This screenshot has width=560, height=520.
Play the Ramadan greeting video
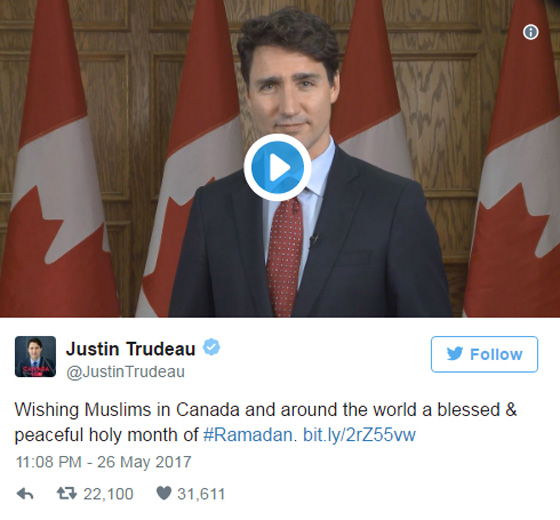[x=277, y=167]
